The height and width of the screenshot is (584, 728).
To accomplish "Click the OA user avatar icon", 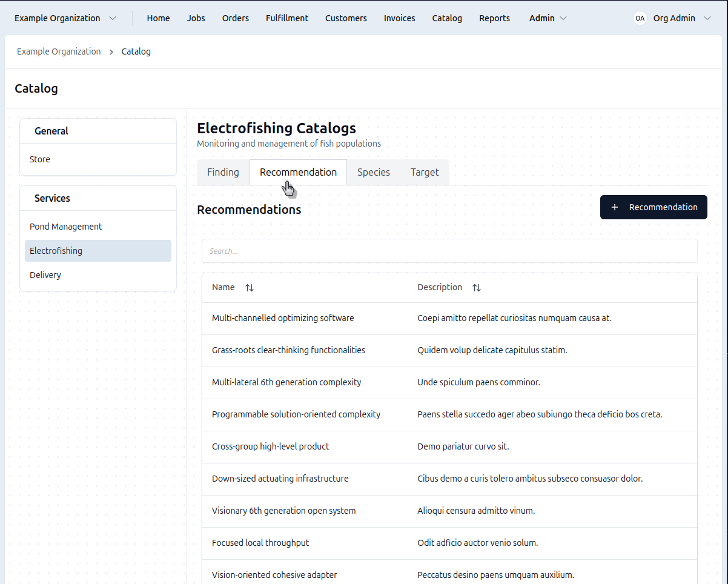I will pos(640,18).
